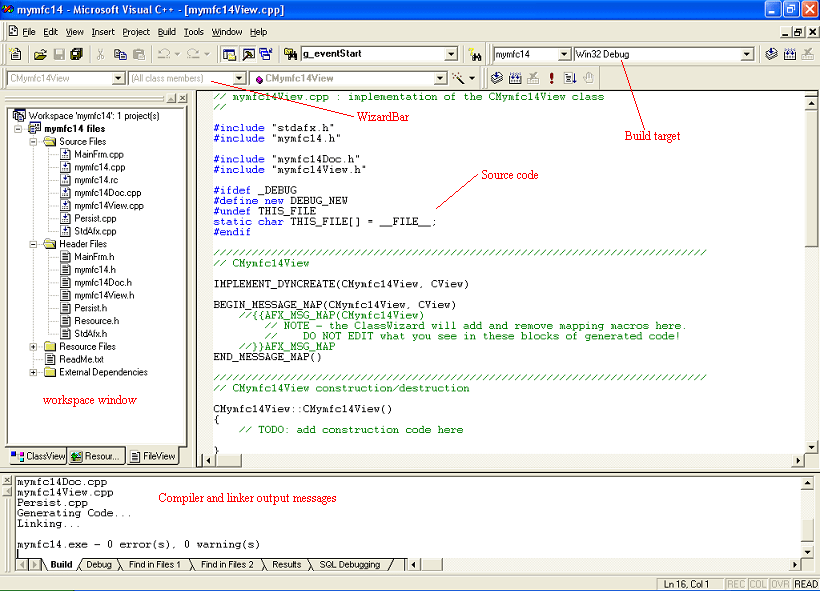Click the Paste icon on the toolbar
820x591 pixels.
(x=138, y=53)
